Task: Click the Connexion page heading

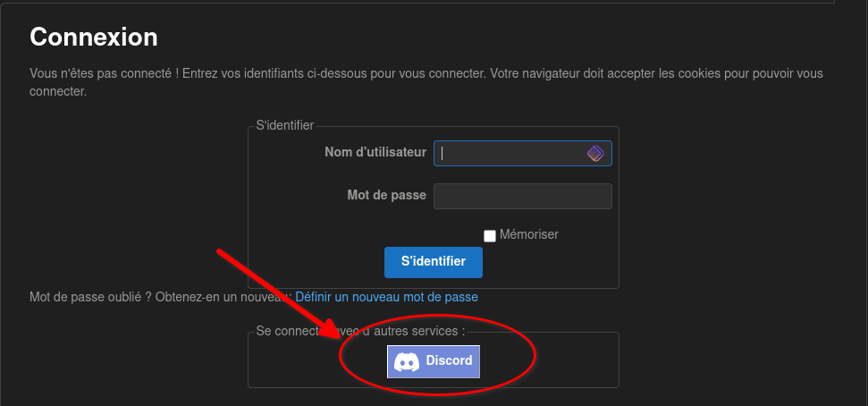Action: (94, 37)
